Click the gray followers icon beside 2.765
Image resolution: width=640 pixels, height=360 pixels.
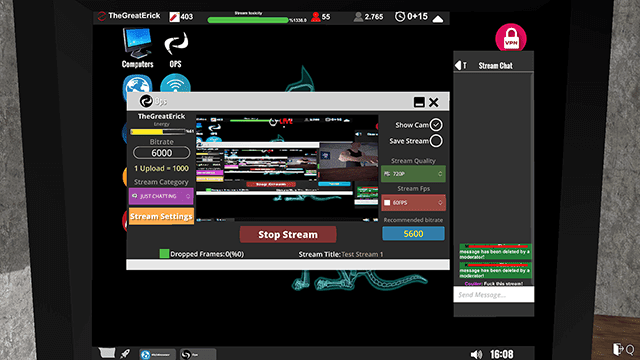(358, 17)
